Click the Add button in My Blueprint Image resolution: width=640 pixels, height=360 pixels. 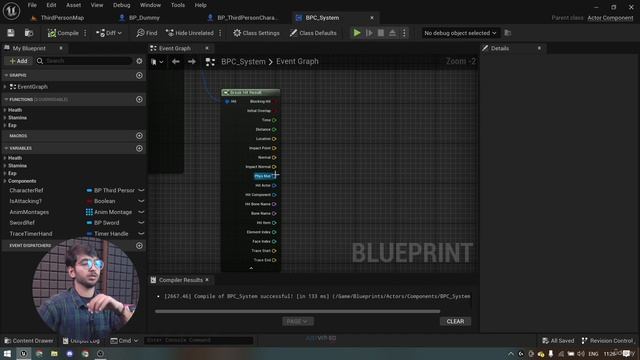click(x=18, y=61)
